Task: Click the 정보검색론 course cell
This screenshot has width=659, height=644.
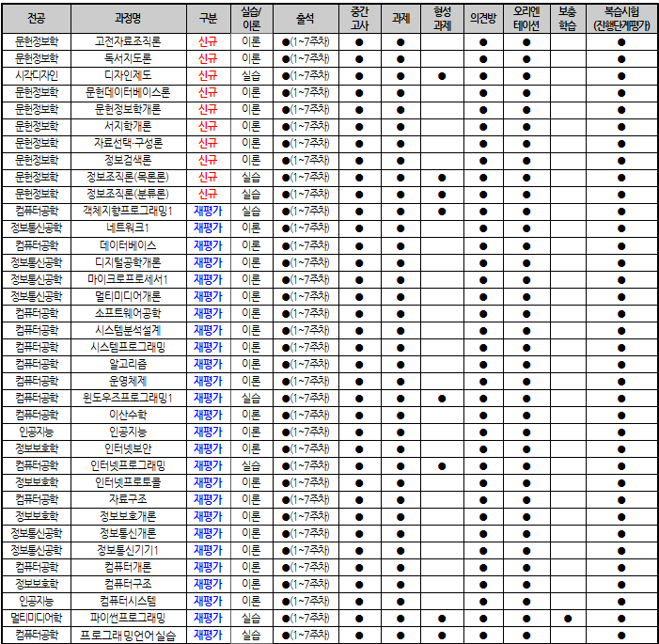Action: (x=128, y=160)
